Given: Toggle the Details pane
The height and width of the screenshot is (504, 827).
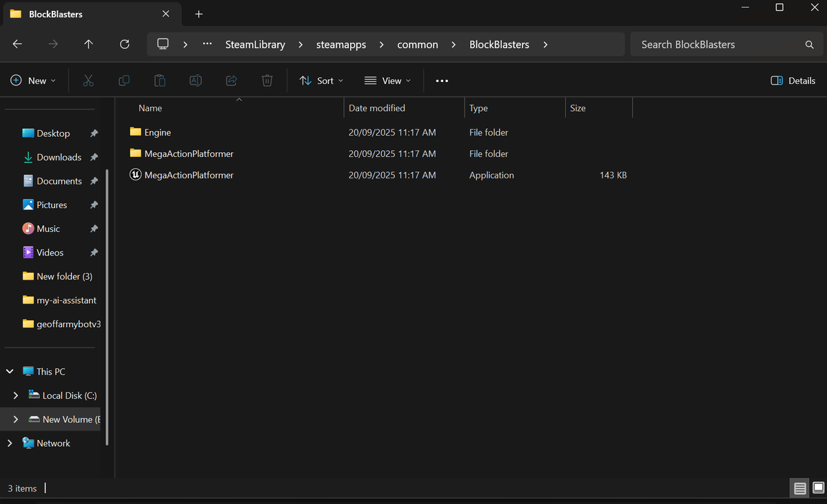Looking at the screenshot, I should coord(793,81).
